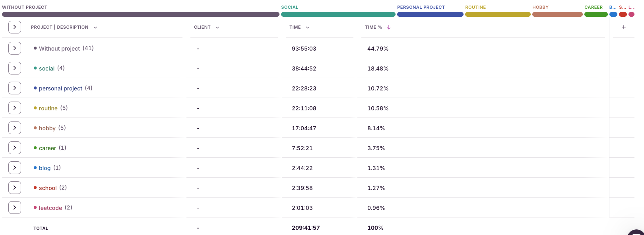Click the Without Project purple bar segment
Image resolution: width=644 pixels, height=235 pixels.
(141, 14)
